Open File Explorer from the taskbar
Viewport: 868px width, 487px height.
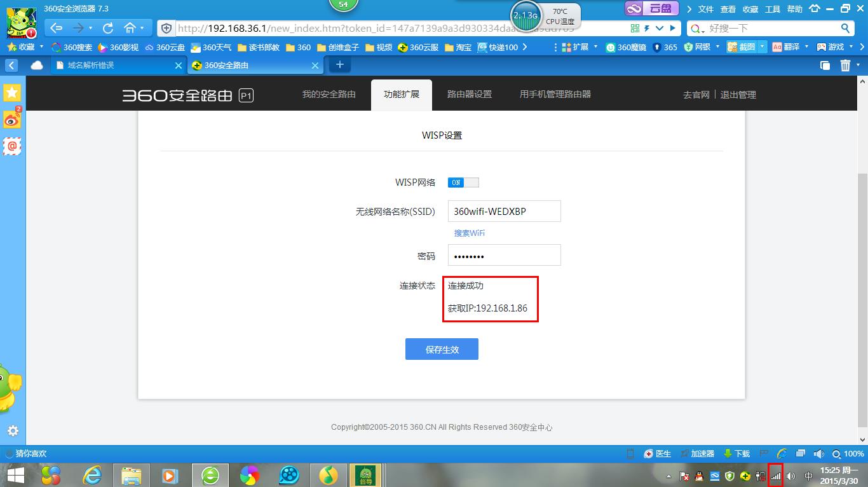point(132,475)
